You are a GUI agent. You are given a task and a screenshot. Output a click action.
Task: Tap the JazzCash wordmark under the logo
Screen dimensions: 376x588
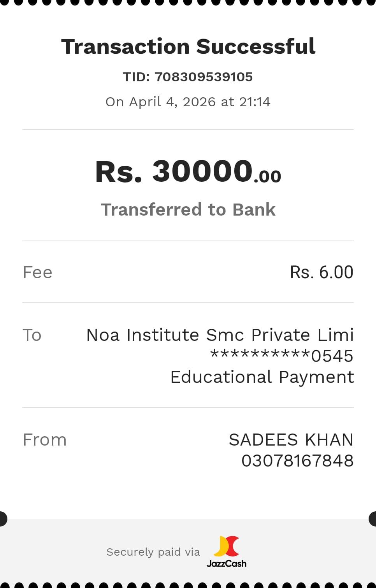coord(227,563)
